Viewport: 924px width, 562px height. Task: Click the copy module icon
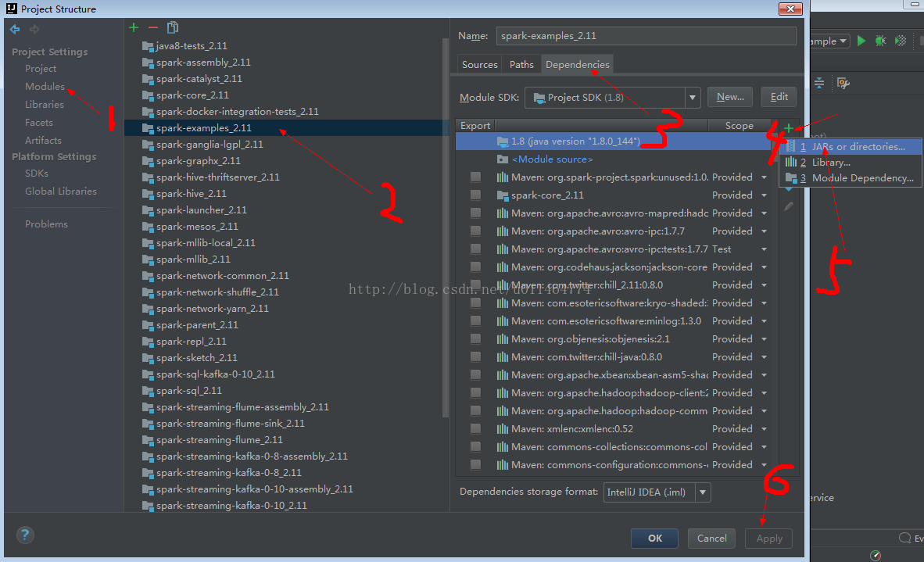[173, 27]
